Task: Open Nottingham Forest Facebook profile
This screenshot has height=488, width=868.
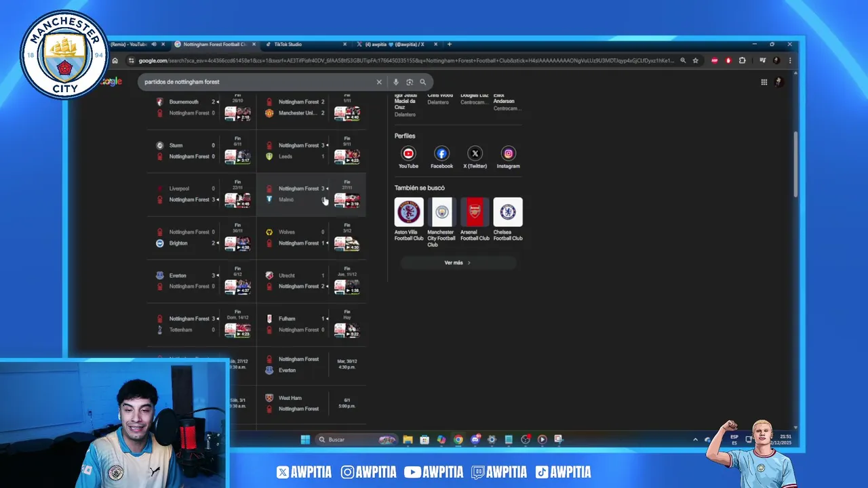Action: (441, 157)
